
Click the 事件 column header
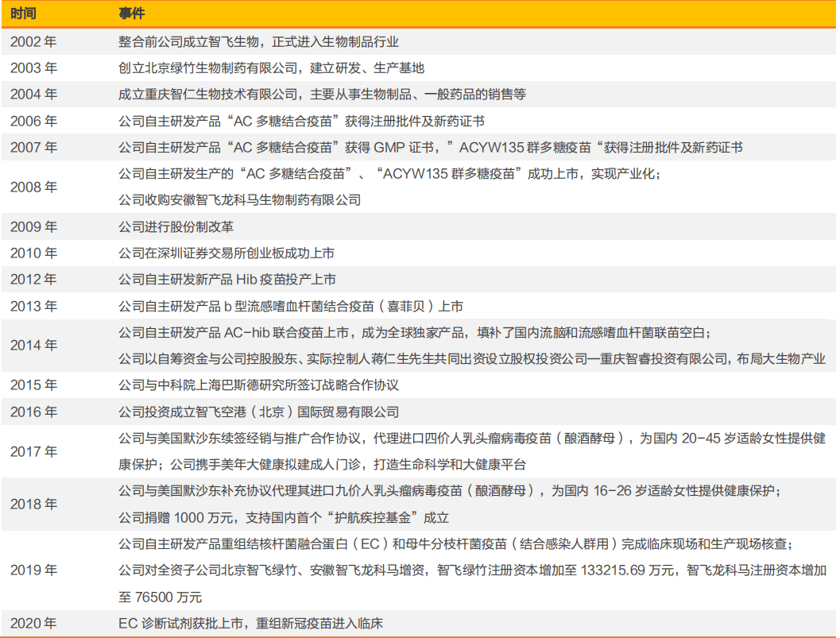click(x=132, y=14)
